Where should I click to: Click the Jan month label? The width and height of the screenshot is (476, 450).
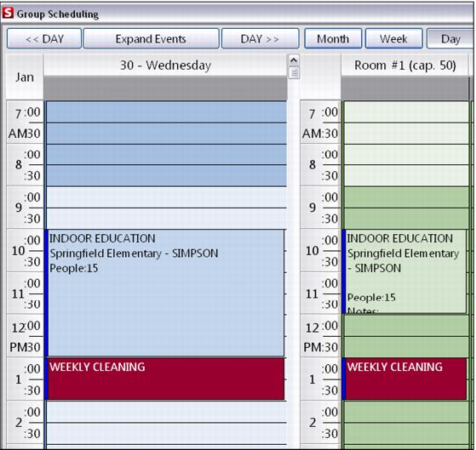tap(25, 77)
